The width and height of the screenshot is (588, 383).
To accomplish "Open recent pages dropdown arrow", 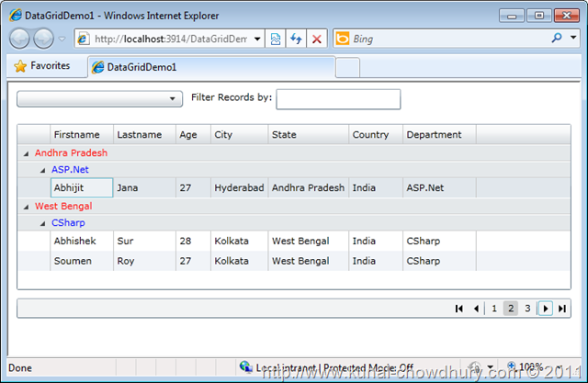I will point(62,39).
